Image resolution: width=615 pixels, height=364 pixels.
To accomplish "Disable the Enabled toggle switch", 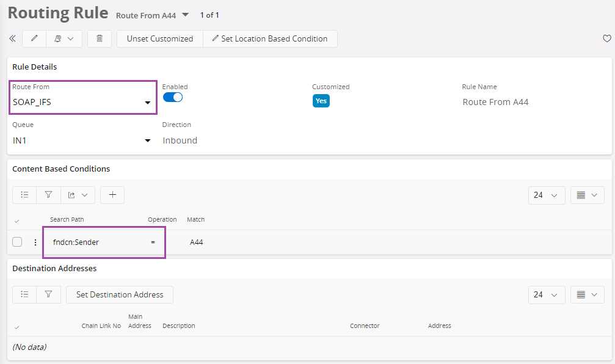I will pyautogui.click(x=173, y=97).
